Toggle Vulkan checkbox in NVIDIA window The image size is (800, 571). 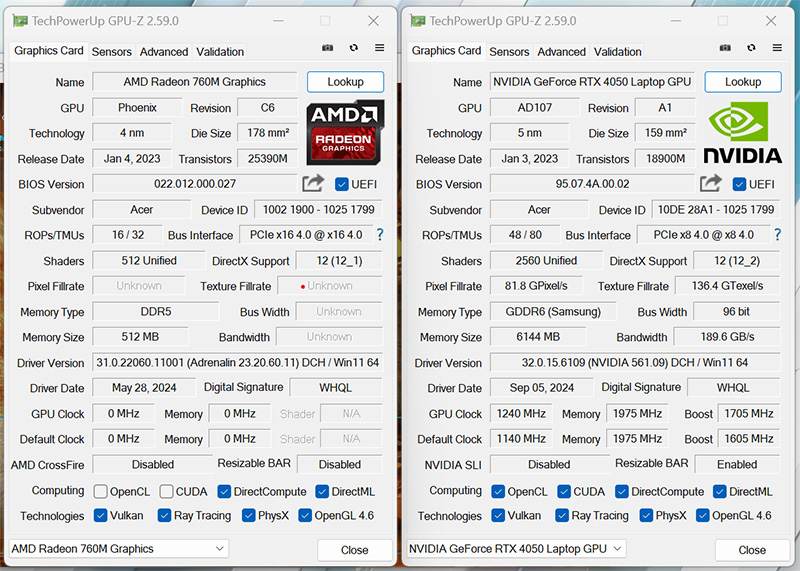click(x=498, y=515)
